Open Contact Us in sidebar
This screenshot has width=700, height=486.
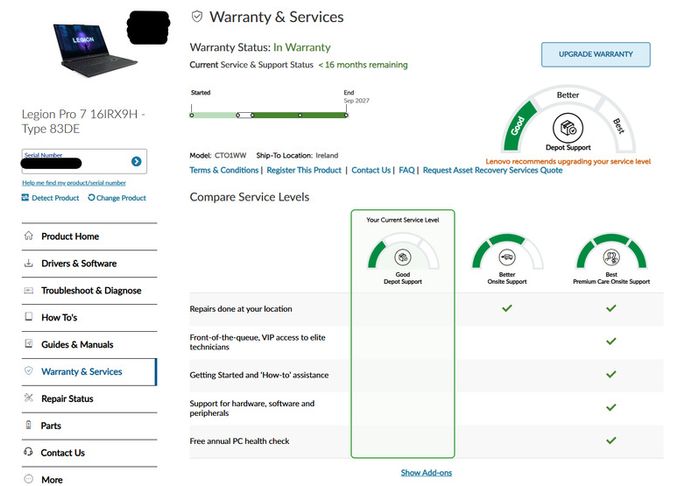point(89,453)
